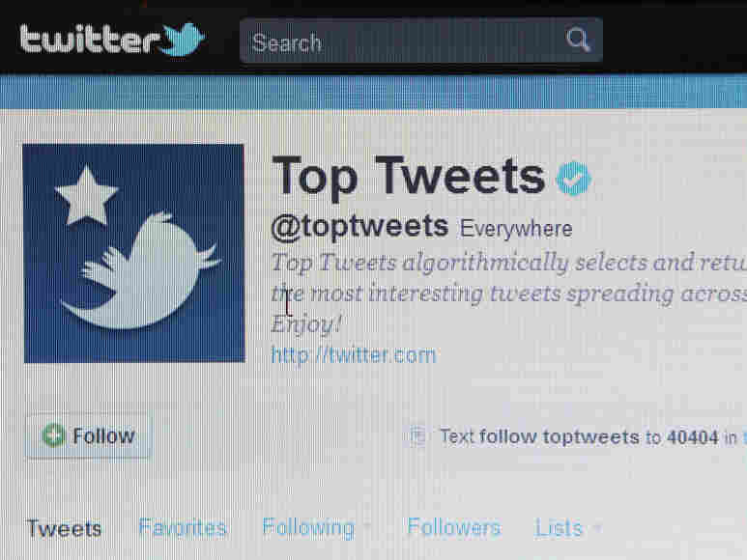The height and width of the screenshot is (560, 747).
Task: Click the star in the profile avatar
Action: tap(86, 196)
